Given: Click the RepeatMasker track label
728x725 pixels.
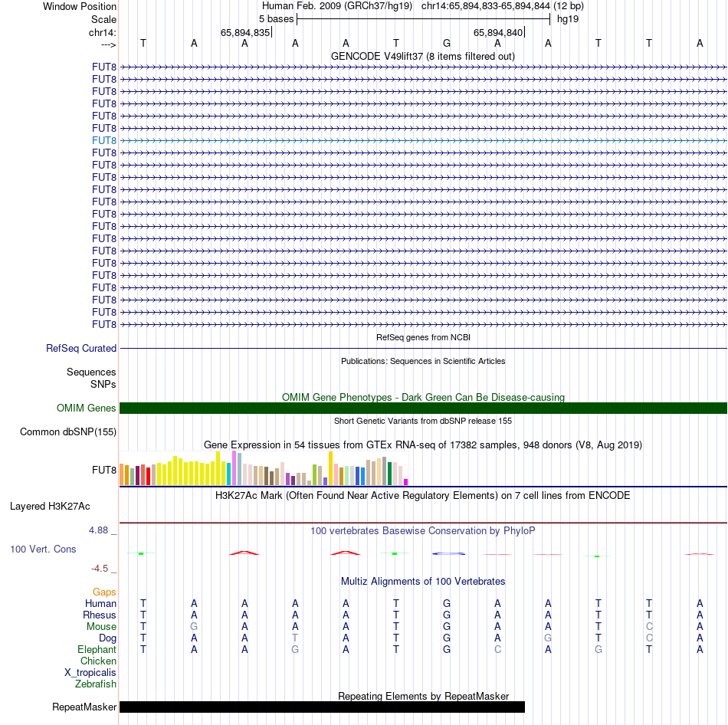Looking at the screenshot, I should point(84,707).
